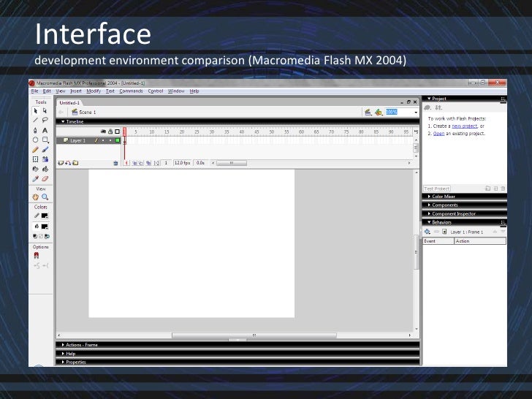Select the Brush tool
Image resolution: width=532 pixels, height=399 pixels.
point(45,150)
